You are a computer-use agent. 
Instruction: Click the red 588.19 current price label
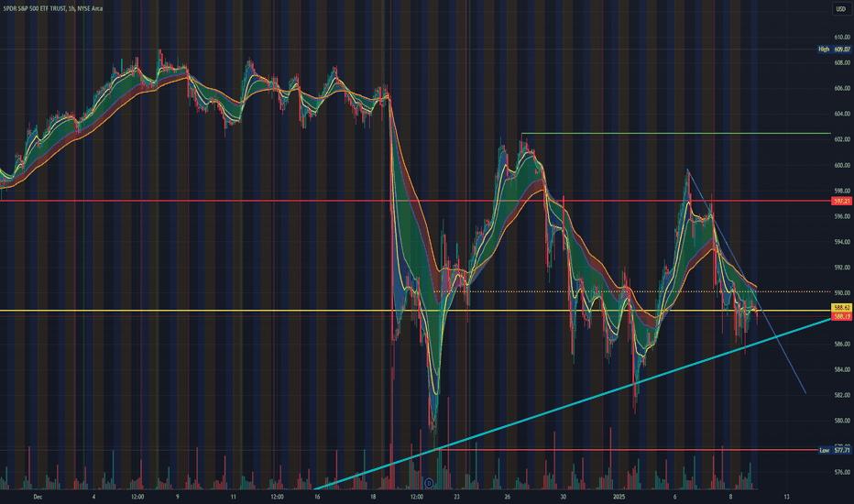(x=841, y=316)
